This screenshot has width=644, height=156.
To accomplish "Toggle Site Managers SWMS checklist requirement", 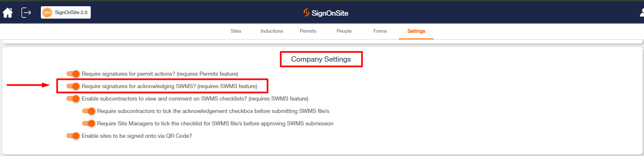I will coord(89,123).
